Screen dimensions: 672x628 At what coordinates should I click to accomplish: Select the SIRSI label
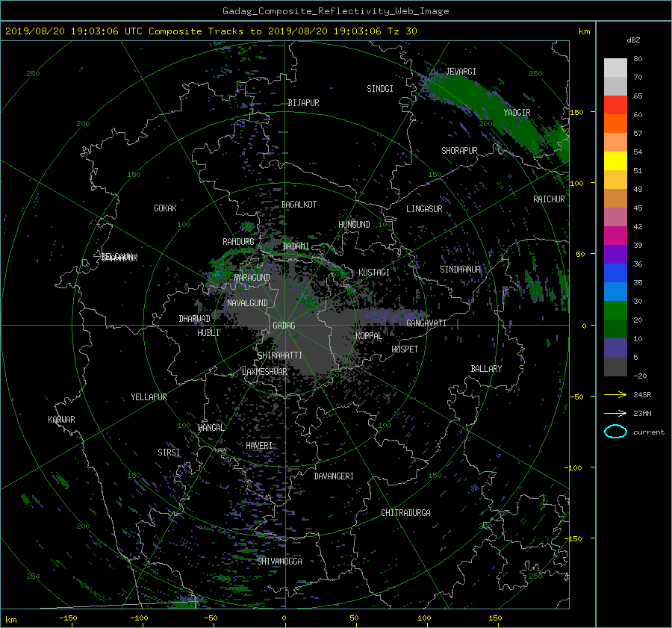(x=169, y=453)
